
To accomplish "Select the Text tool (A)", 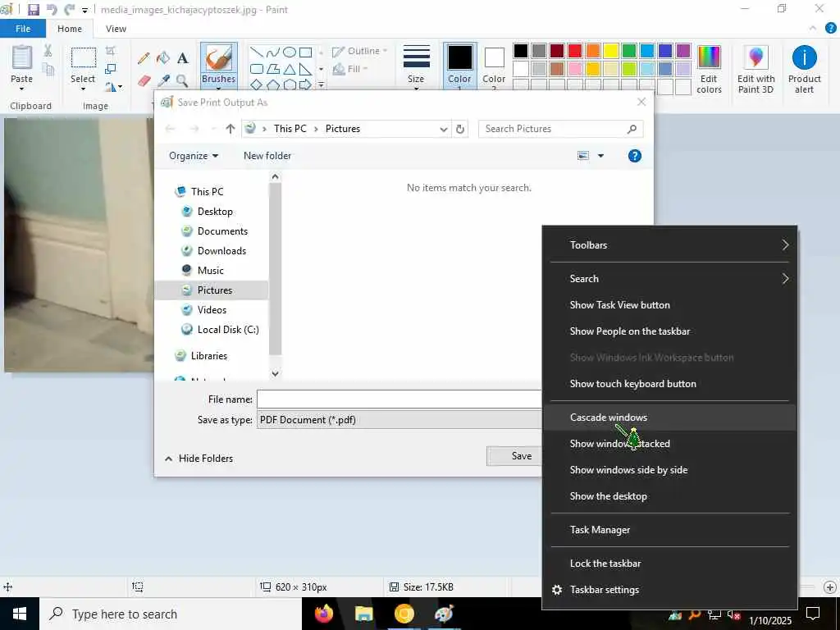I will pos(183,58).
